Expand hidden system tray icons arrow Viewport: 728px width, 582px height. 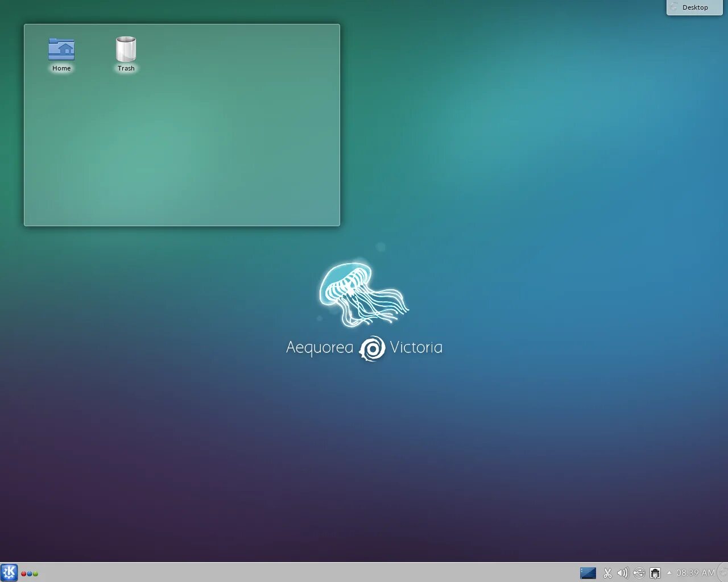click(669, 573)
